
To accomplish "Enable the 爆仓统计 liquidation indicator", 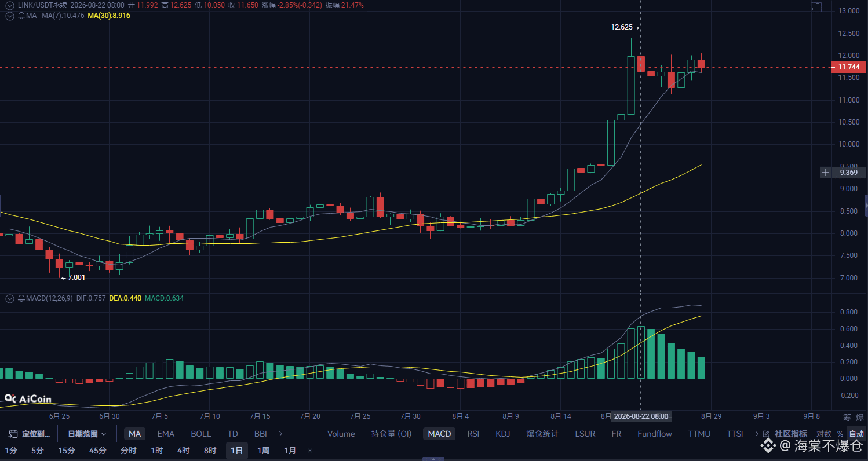I will click(542, 434).
